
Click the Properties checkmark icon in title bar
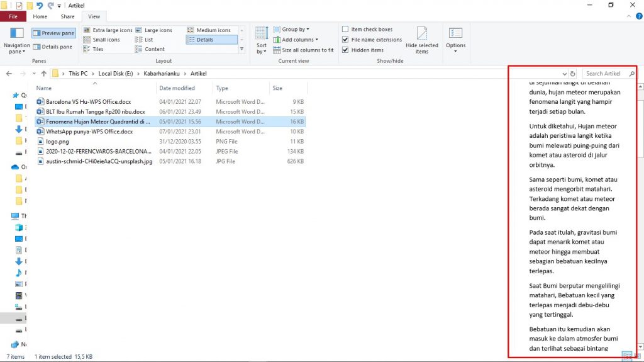pos(19,5)
